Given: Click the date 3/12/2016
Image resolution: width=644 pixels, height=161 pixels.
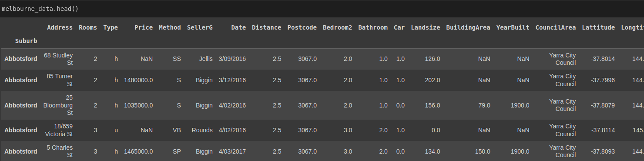Looking at the screenshot, I should pos(232,80).
